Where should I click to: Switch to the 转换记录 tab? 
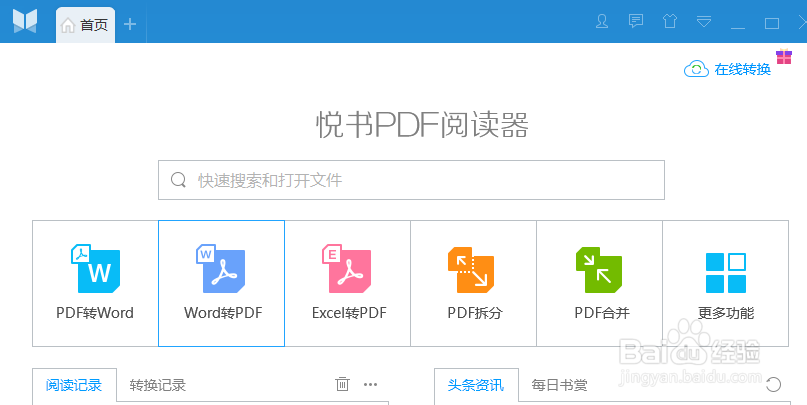[x=157, y=385]
